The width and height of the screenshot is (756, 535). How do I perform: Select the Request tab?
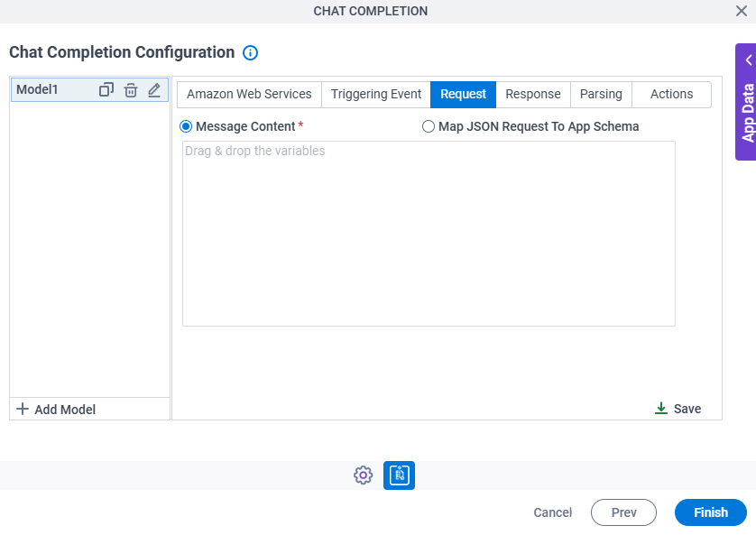tap(463, 94)
